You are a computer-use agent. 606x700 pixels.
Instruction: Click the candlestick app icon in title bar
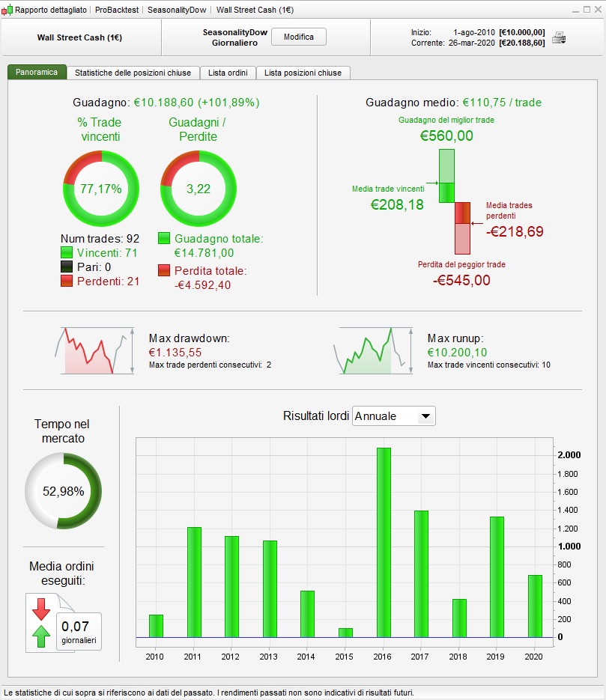tap(7, 10)
